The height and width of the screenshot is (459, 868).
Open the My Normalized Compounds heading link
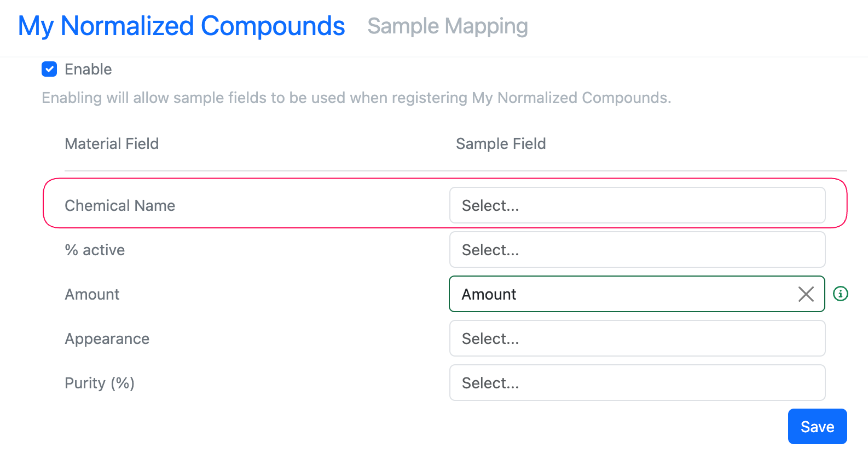[182, 26]
